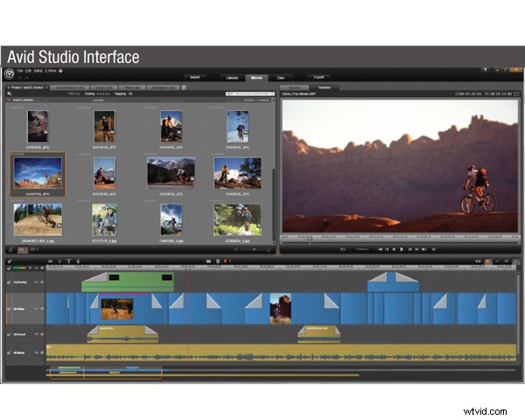Click the trash can delete icon
Image resolution: width=525 pixels, height=420 pixels.
click(78, 262)
